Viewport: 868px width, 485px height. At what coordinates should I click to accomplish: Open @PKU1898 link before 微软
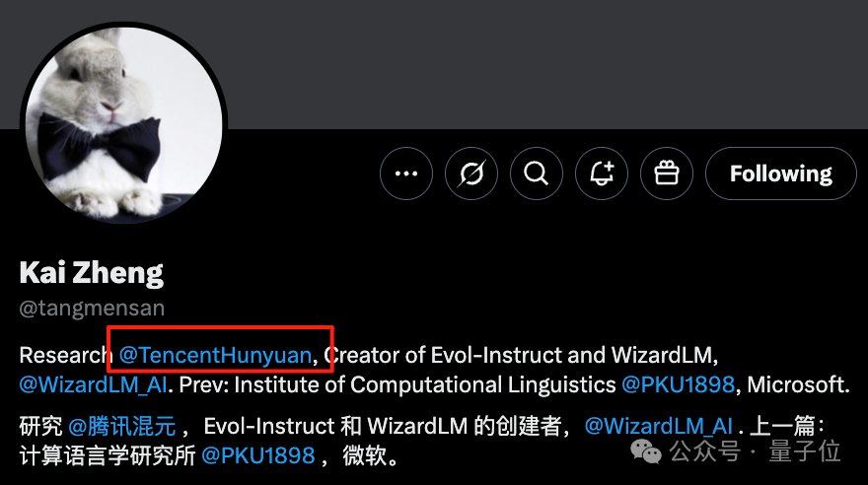click(x=258, y=455)
